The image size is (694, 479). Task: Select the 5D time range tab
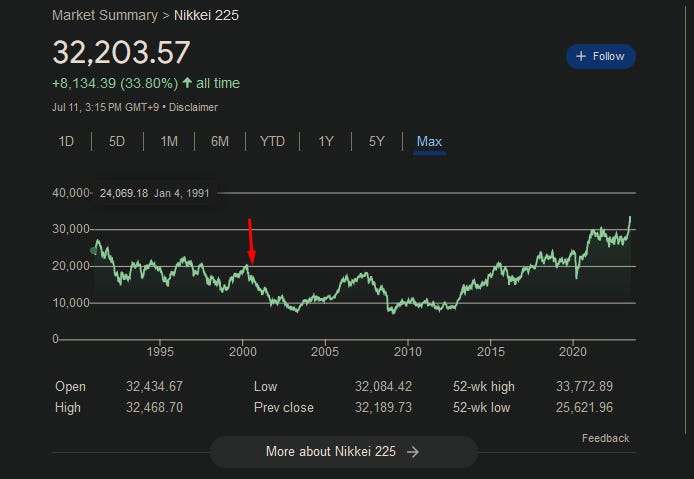click(117, 142)
